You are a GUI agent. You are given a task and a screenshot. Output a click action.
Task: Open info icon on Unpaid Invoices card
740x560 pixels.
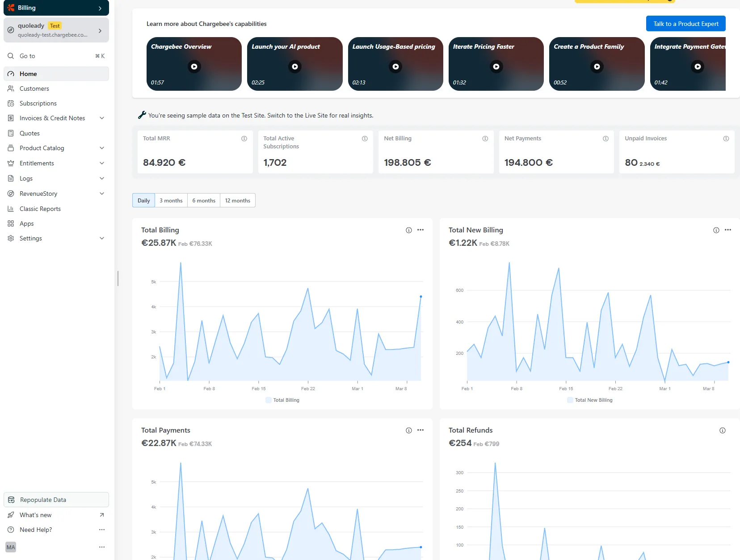726,139
